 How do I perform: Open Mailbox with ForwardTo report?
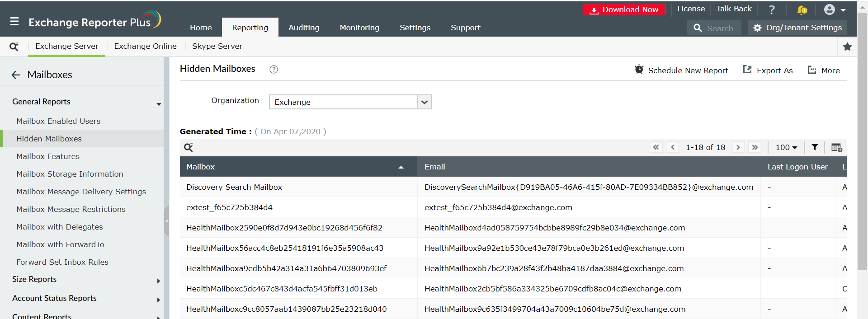point(60,244)
